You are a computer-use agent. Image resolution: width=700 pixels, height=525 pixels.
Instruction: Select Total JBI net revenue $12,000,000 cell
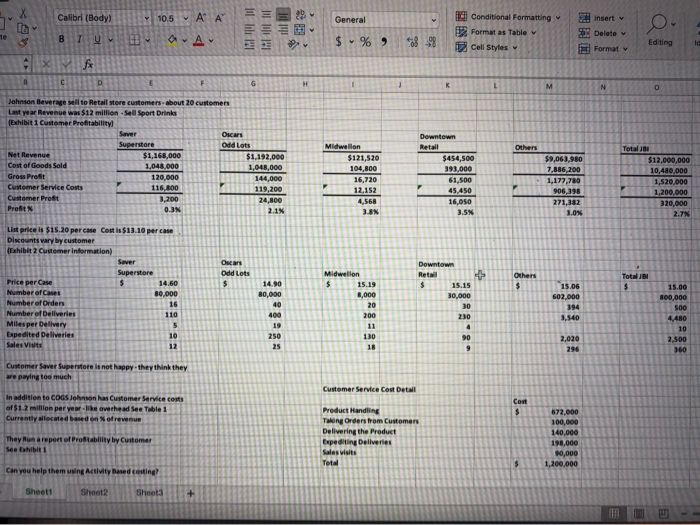point(656,160)
